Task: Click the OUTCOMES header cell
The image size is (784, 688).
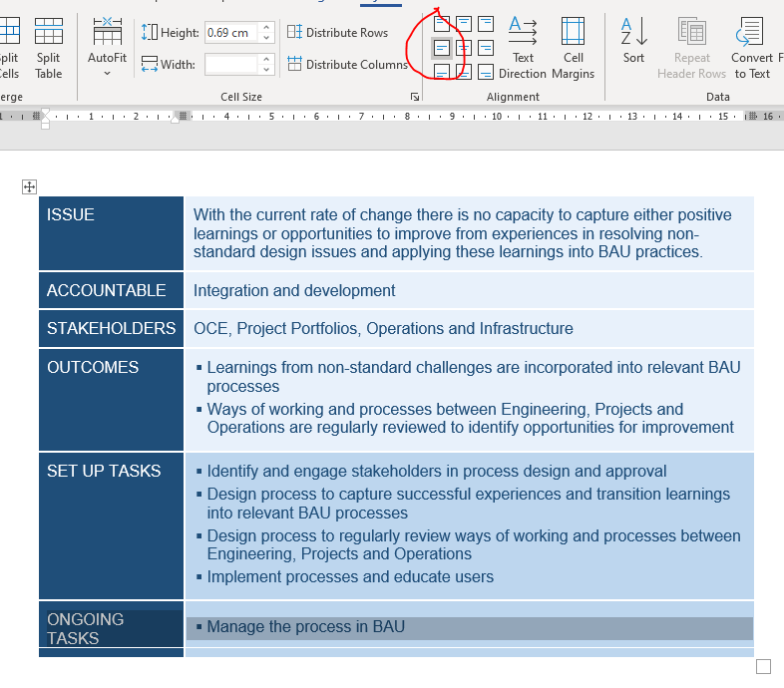Action: pos(111,400)
